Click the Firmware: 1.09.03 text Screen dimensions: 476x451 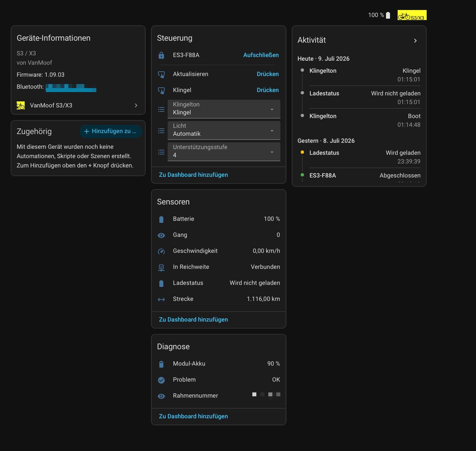coord(41,75)
